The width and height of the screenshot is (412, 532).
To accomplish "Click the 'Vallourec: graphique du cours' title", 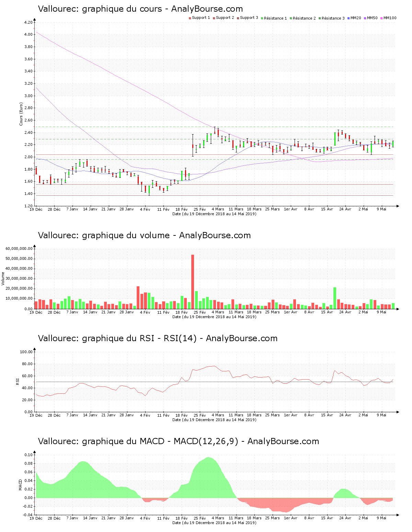I will pos(100,9).
